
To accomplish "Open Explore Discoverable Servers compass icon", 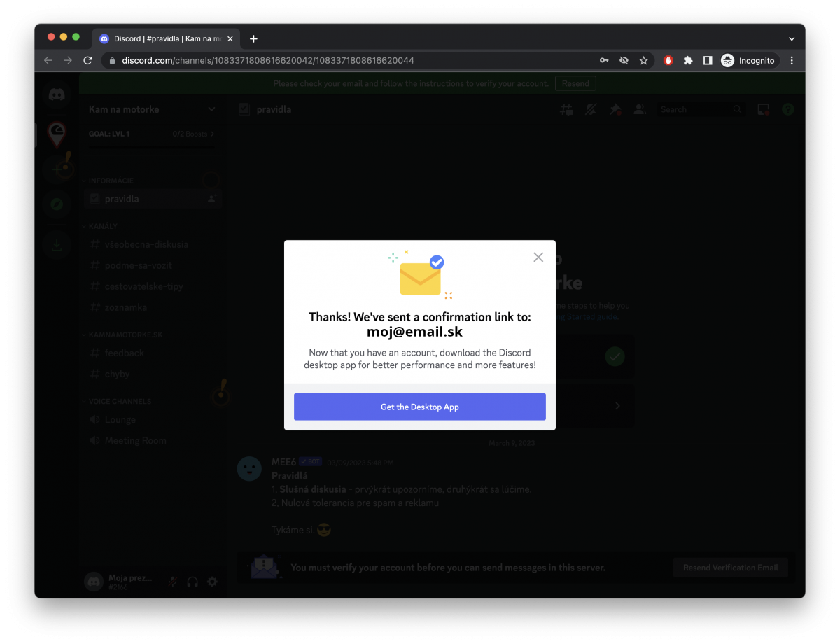I will coord(57,204).
